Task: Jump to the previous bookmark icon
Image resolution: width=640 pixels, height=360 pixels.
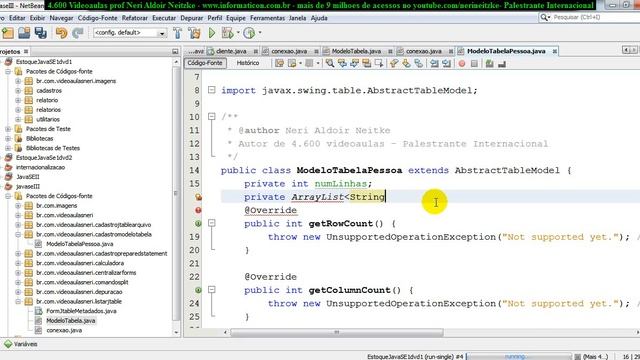Action: coord(394,63)
